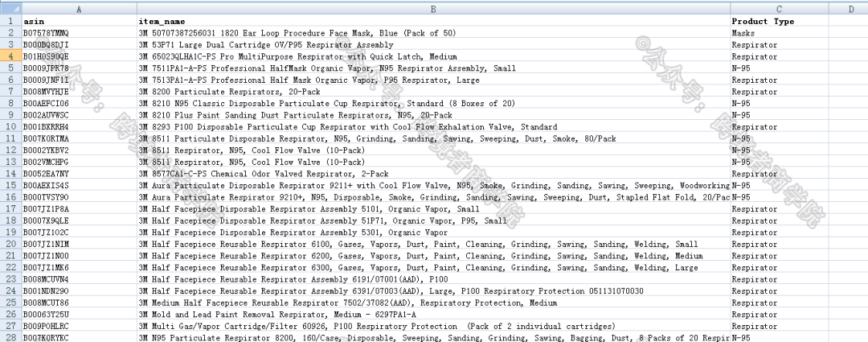Click the Mold and Lead Paint Removal item
868x342 pixels.
[433, 315]
